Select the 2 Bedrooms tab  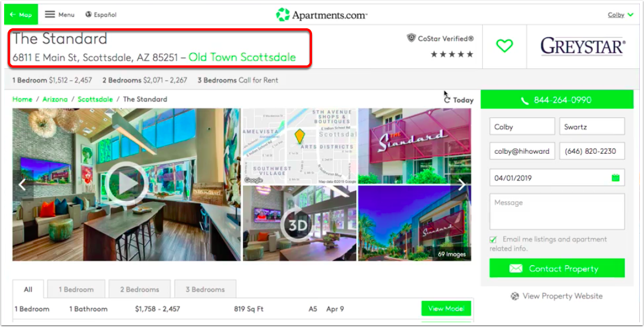(140, 289)
